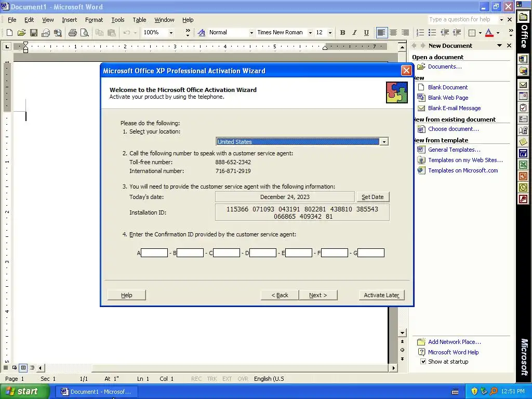Click the Select Browse Object round button

click(402, 350)
